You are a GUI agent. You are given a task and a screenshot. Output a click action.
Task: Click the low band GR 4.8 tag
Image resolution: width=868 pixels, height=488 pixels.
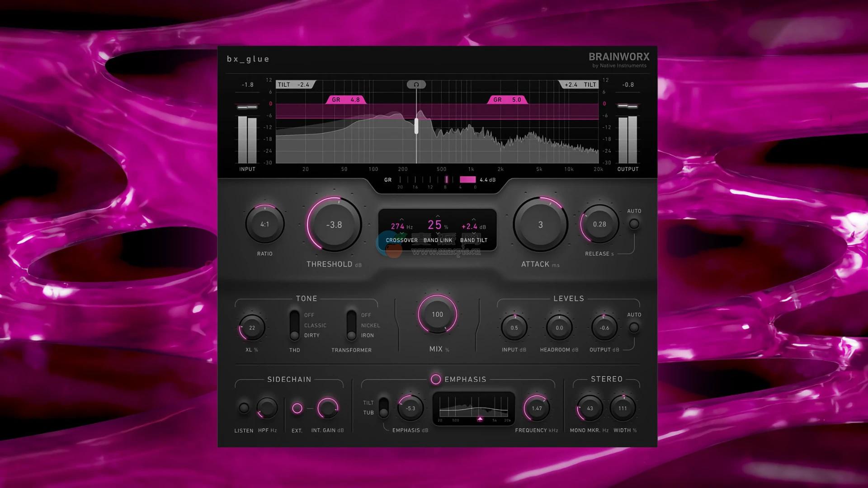346,100
